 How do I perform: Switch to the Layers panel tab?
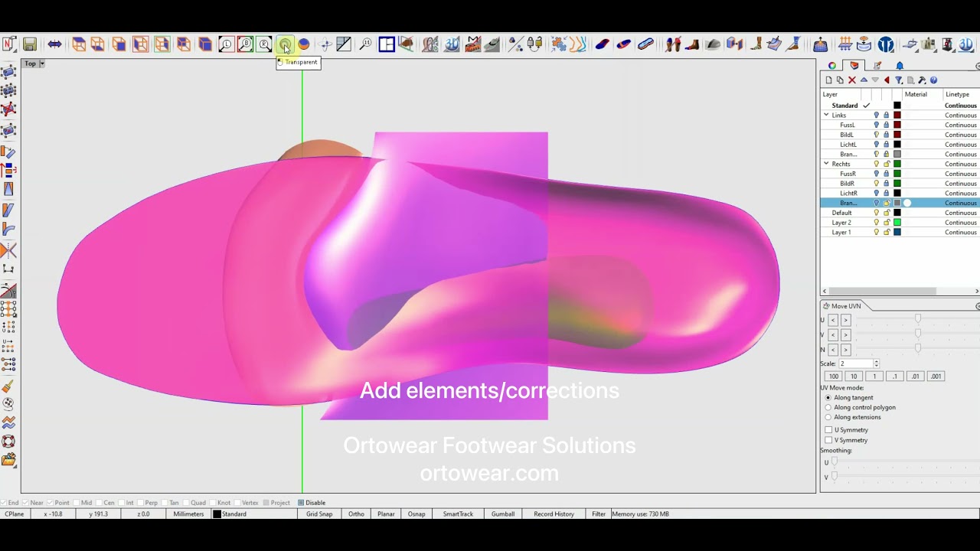854,66
